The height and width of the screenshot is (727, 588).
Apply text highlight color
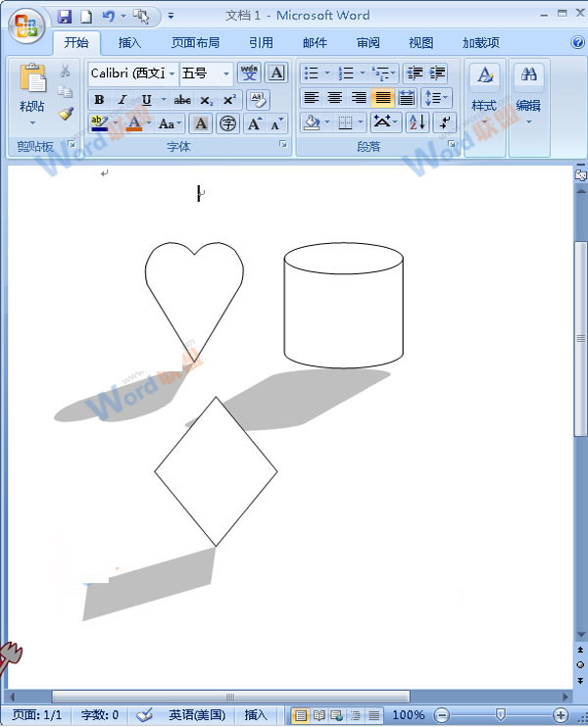click(x=99, y=123)
